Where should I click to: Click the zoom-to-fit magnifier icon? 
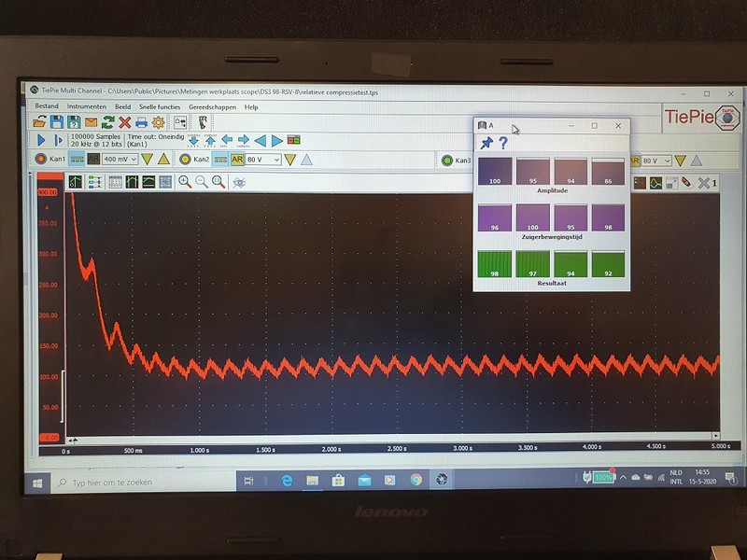[218, 182]
